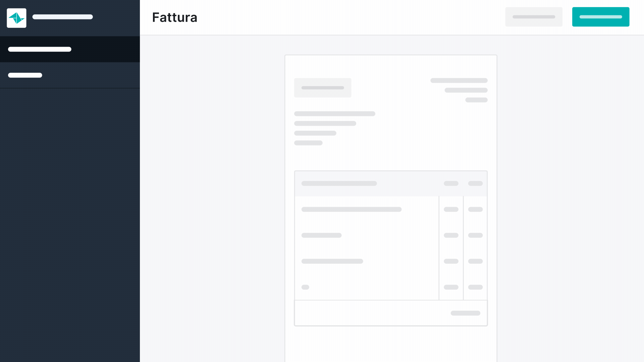
Task: Click the app name placeholder beside logo
Action: (x=63, y=17)
